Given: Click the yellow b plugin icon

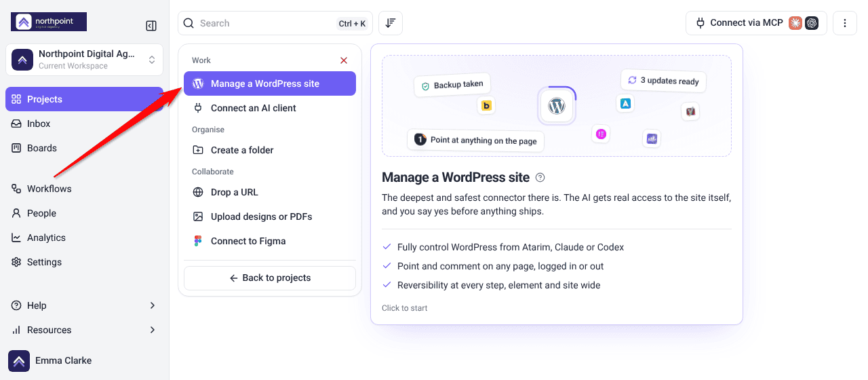Looking at the screenshot, I should (486, 106).
